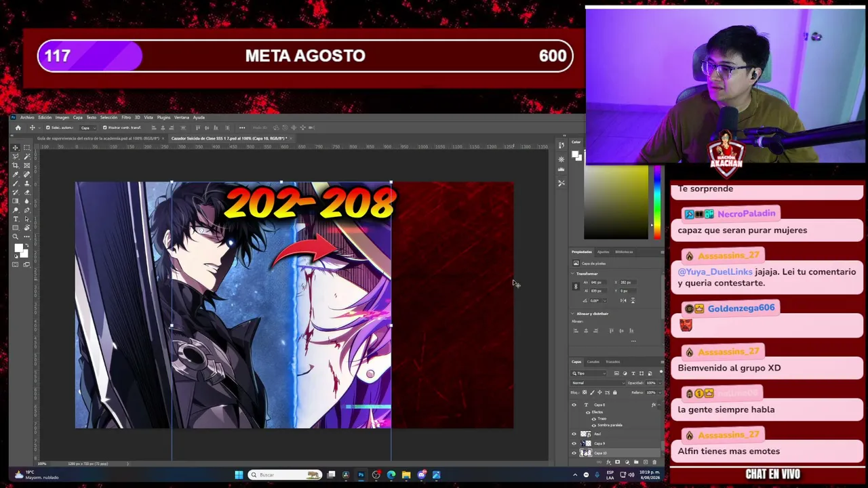Open more options in the options bar

(x=241, y=127)
